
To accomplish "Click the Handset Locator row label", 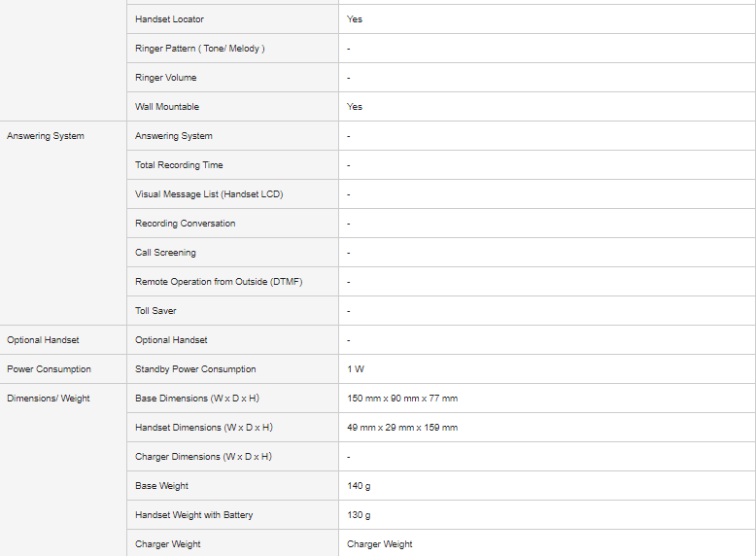I will pos(169,19).
